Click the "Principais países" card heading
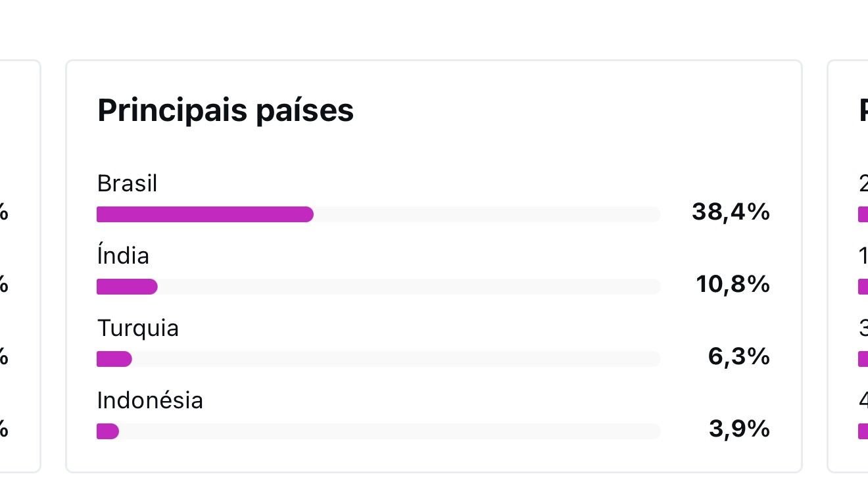Viewport: 868px width, 501px height. pyautogui.click(x=226, y=110)
